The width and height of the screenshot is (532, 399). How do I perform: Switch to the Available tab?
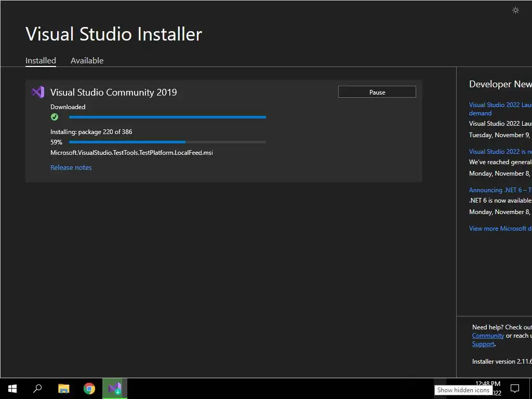(x=87, y=60)
